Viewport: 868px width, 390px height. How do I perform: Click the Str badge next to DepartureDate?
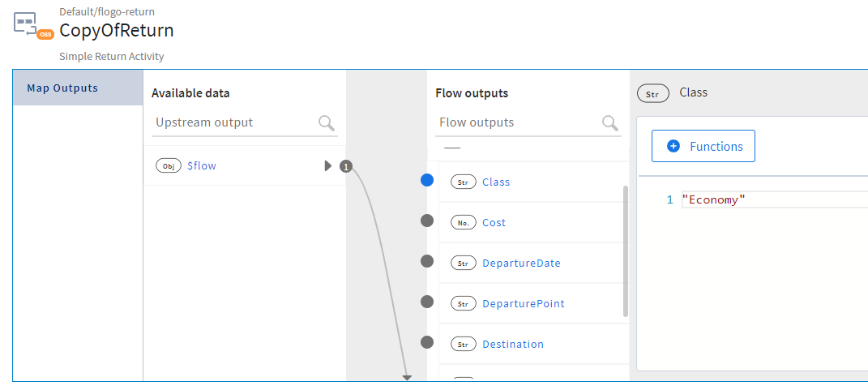pos(463,264)
